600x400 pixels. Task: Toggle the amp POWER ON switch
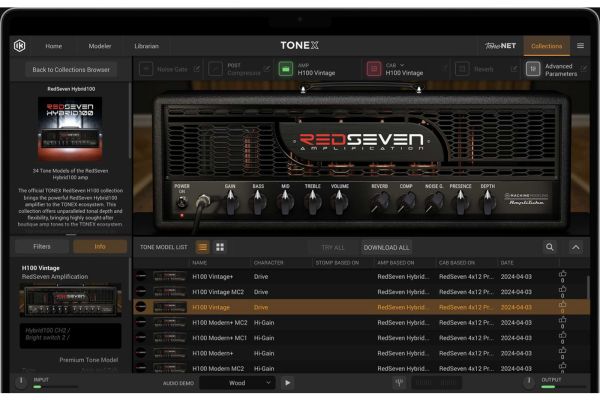181,203
